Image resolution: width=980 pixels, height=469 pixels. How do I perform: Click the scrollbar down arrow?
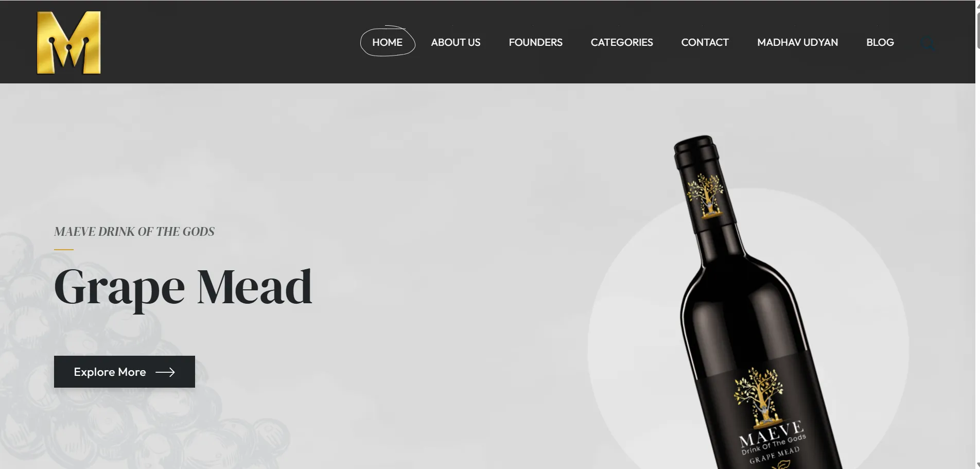pyautogui.click(x=977, y=465)
